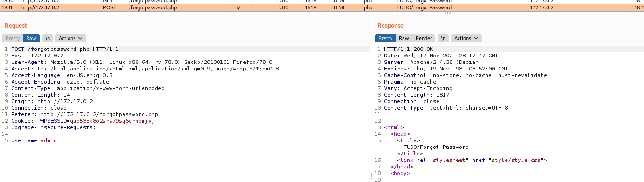Open Actions dropdown in Request panel
This screenshot has width=644, height=182.
71,38
